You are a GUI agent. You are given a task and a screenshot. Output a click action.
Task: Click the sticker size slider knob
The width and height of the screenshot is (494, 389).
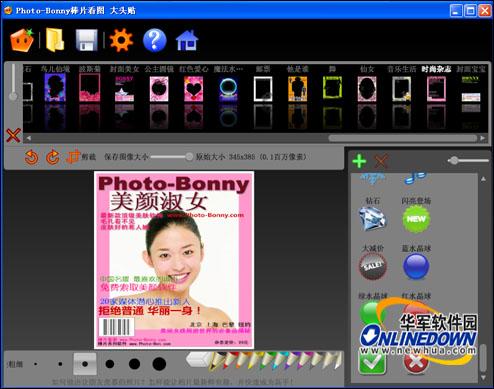pos(453,161)
